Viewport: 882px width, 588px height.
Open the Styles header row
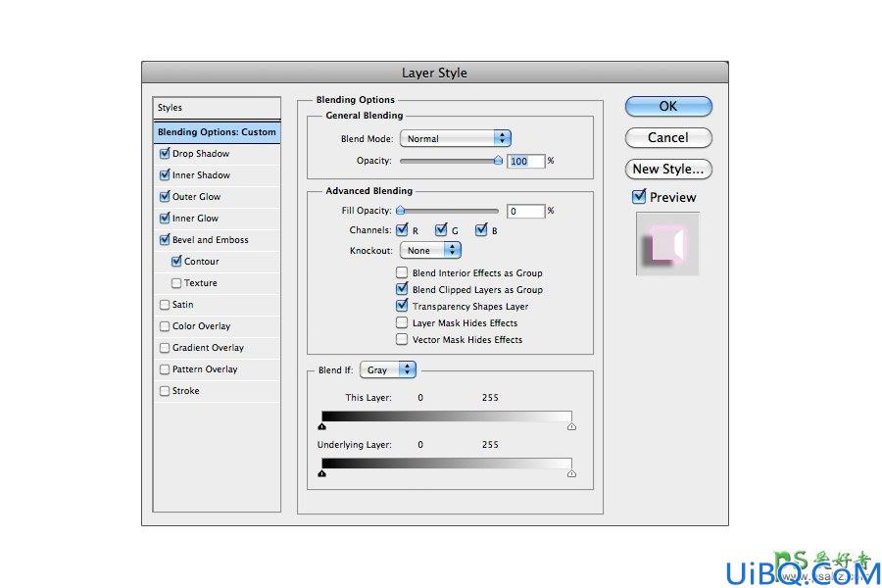(217, 108)
